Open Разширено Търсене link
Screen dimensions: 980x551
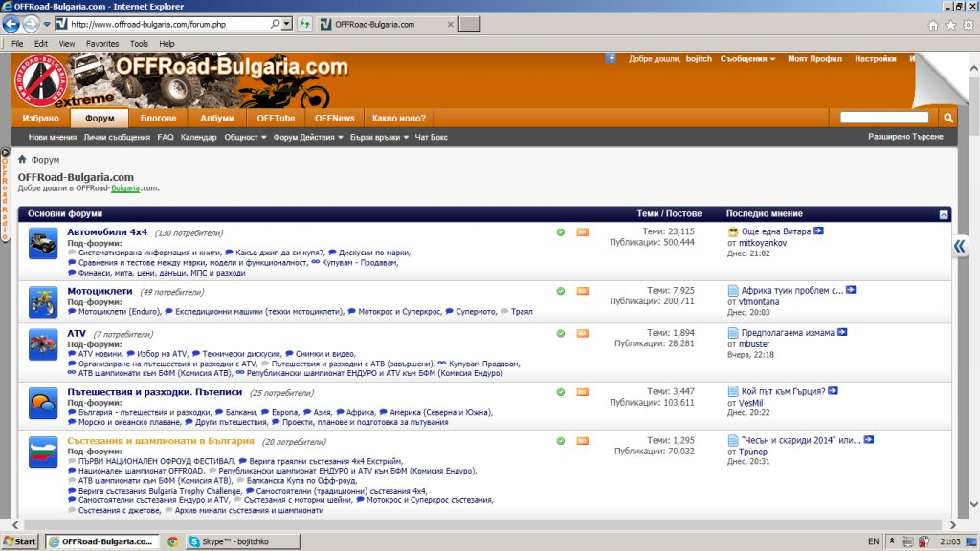click(x=905, y=136)
